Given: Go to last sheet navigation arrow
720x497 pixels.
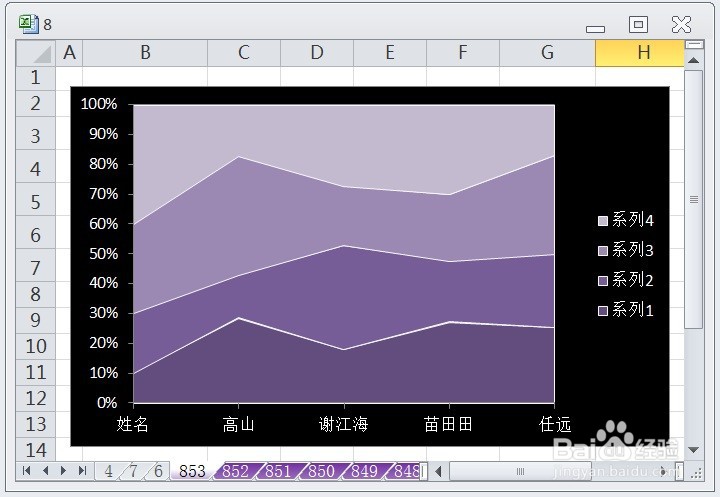Looking at the screenshot, I should click(83, 471).
